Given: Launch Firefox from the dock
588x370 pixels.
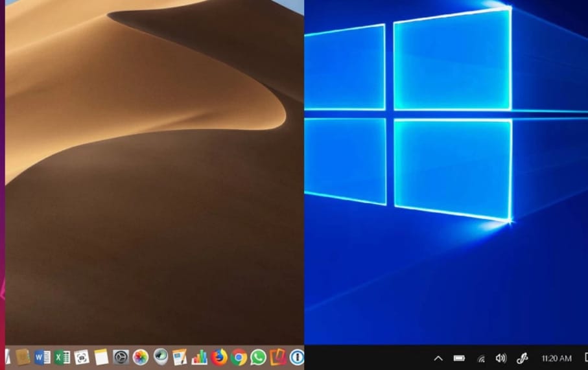Looking at the screenshot, I should point(219,357).
